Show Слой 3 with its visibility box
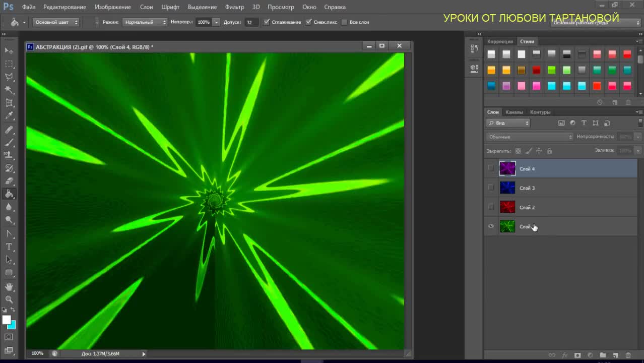 click(x=491, y=188)
